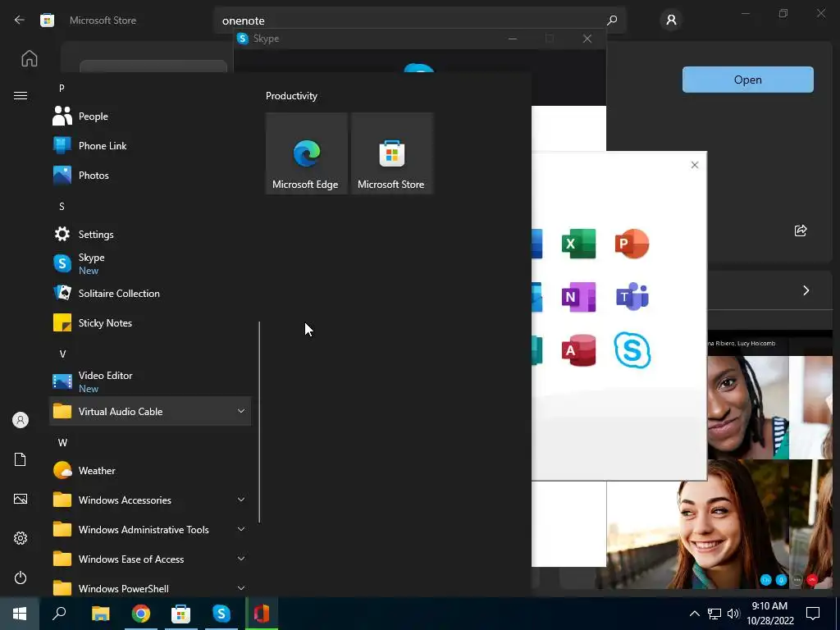Image resolution: width=840 pixels, height=630 pixels.
Task: Open Weather app from Start list
Action: pos(150,470)
